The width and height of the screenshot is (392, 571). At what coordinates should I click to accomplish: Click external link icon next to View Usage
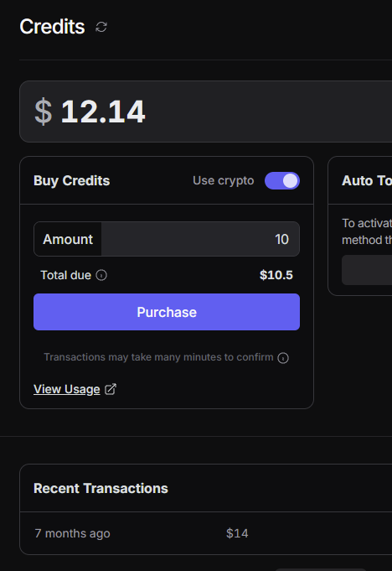coord(111,389)
